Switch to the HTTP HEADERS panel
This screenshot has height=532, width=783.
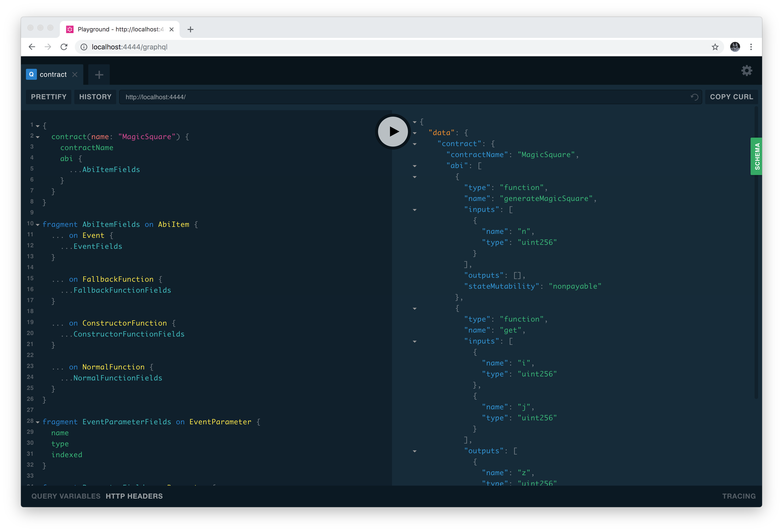click(x=134, y=496)
